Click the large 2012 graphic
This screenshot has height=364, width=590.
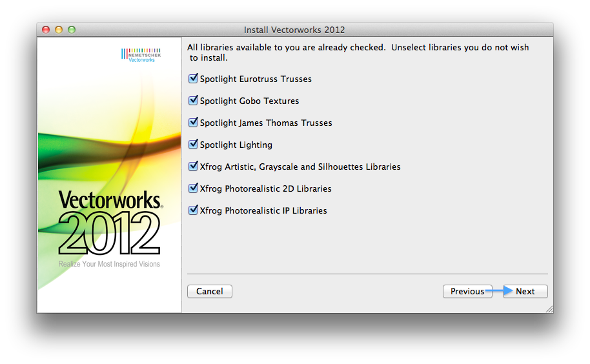110,234
